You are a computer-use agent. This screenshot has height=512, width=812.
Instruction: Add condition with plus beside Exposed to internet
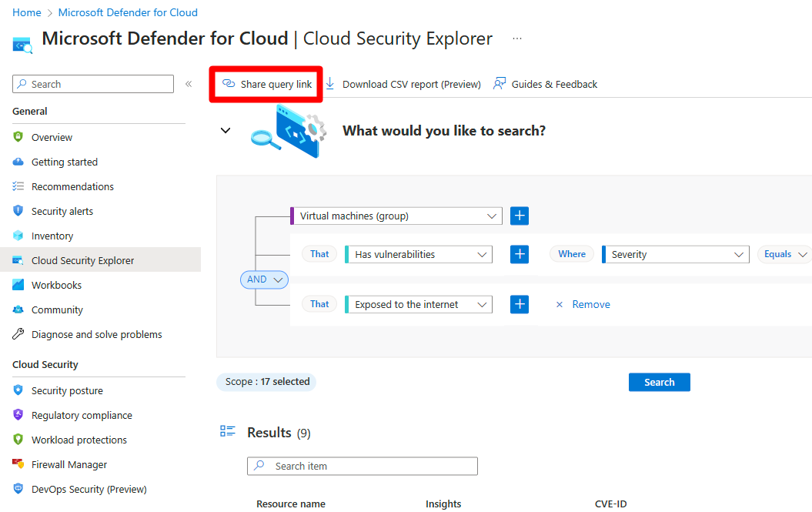coord(520,304)
